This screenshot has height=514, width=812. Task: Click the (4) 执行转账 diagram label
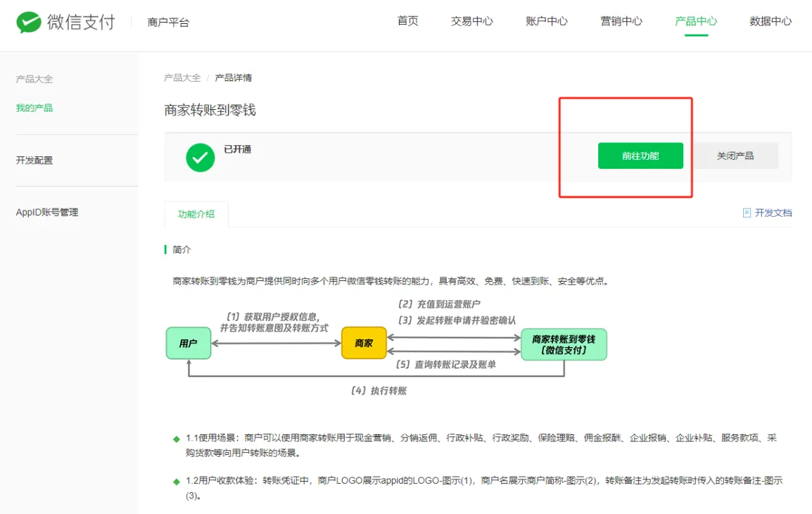tap(379, 391)
